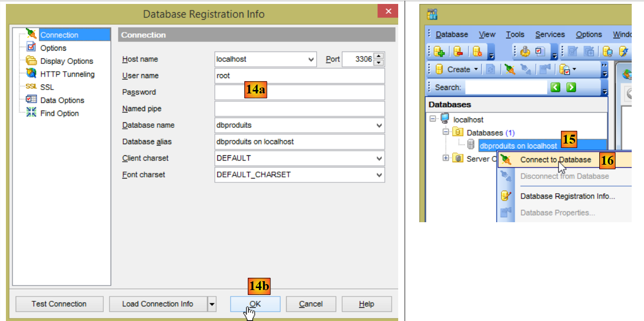Click the Test Connection button
This screenshot has width=644, height=321.
click(59, 304)
